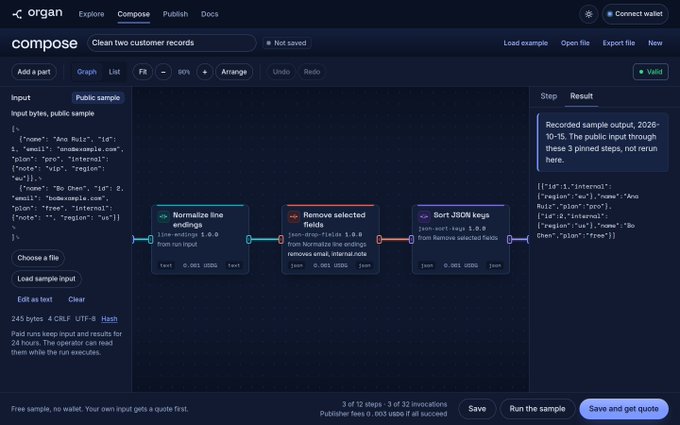Click the 'UTF-8' encoding text
This screenshot has height=425, width=680.
coord(85,319)
